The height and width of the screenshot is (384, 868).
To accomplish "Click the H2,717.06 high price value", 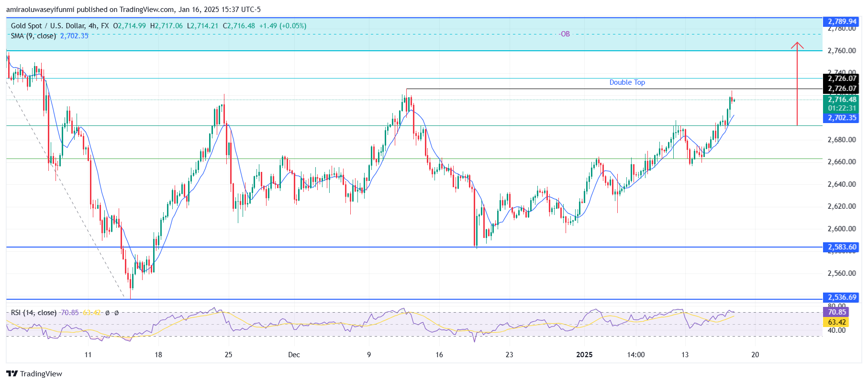I will pyautogui.click(x=166, y=26).
